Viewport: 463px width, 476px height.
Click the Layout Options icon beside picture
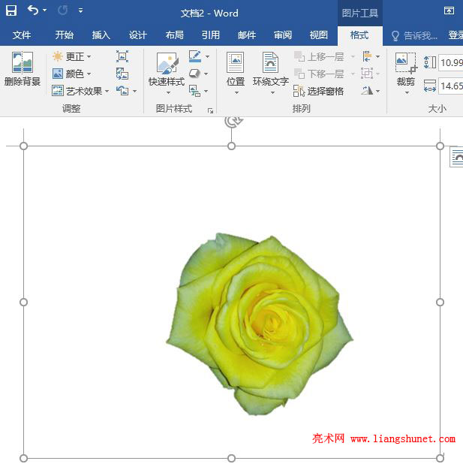tap(456, 157)
